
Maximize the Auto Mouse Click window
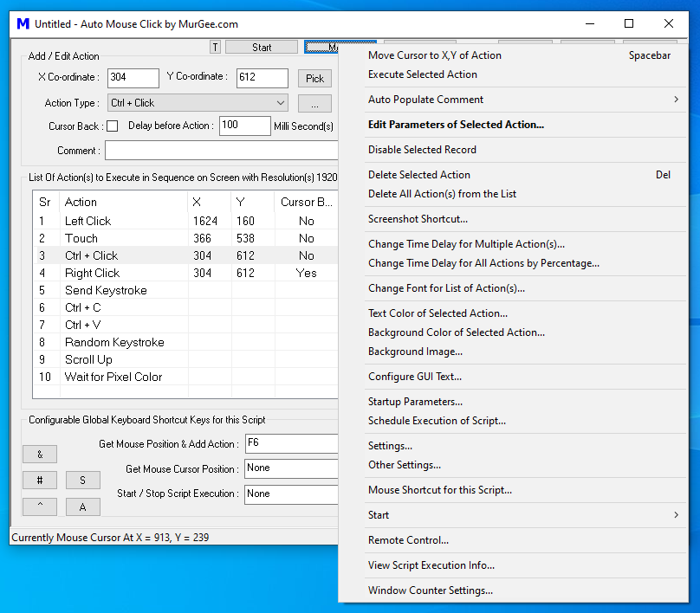click(629, 23)
